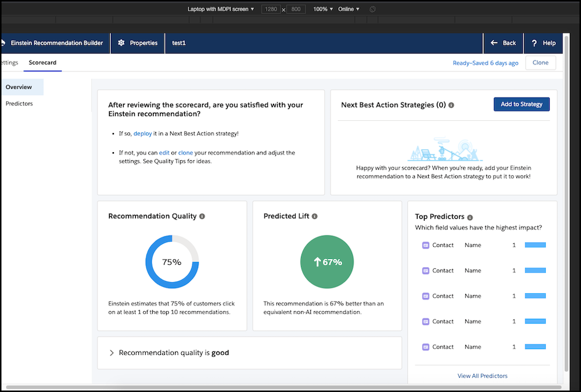Image resolution: width=581 pixels, height=392 pixels.
Task: Click the viewport width field showing 1280
Action: click(271, 9)
